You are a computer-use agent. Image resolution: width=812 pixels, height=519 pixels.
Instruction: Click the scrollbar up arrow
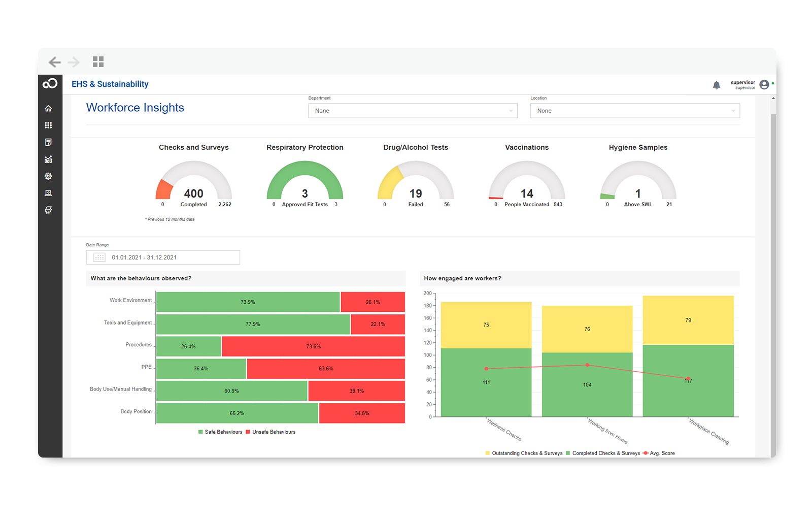pos(773,98)
